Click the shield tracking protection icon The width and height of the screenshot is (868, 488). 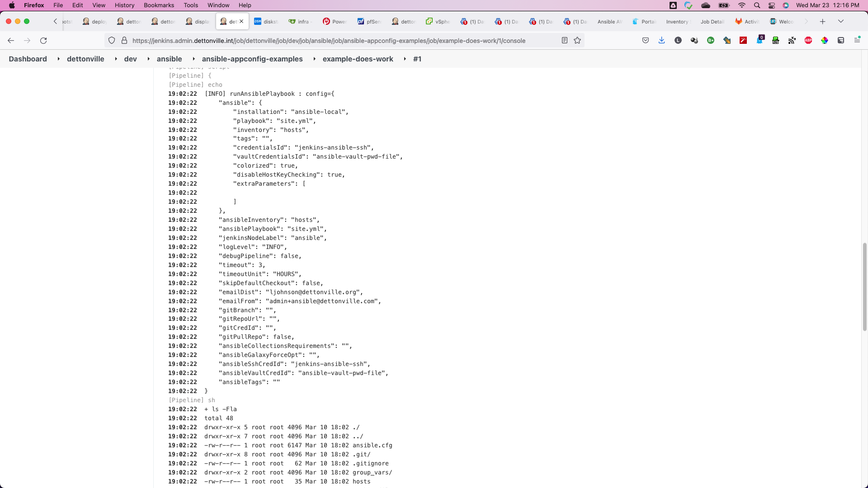112,41
